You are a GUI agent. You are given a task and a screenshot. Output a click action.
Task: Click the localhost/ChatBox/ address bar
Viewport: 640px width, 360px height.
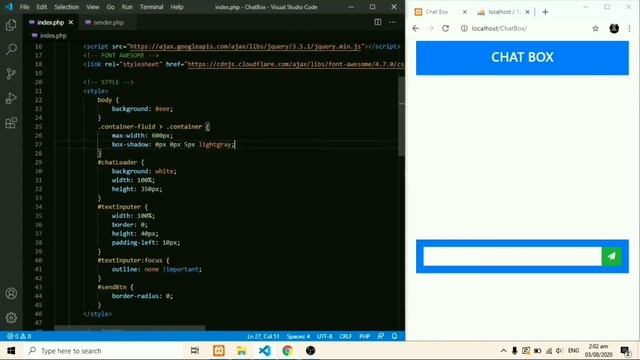(x=499, y=28)
